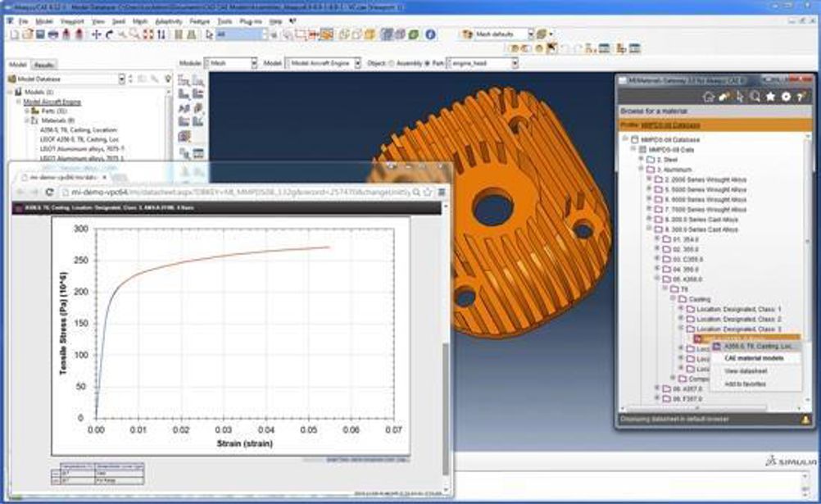Image resolution: width=821 pixels, height=504 pixels.
Task: Click the vertical scrollbar of the browser datasheet
Action: click(x=446, y=409)
